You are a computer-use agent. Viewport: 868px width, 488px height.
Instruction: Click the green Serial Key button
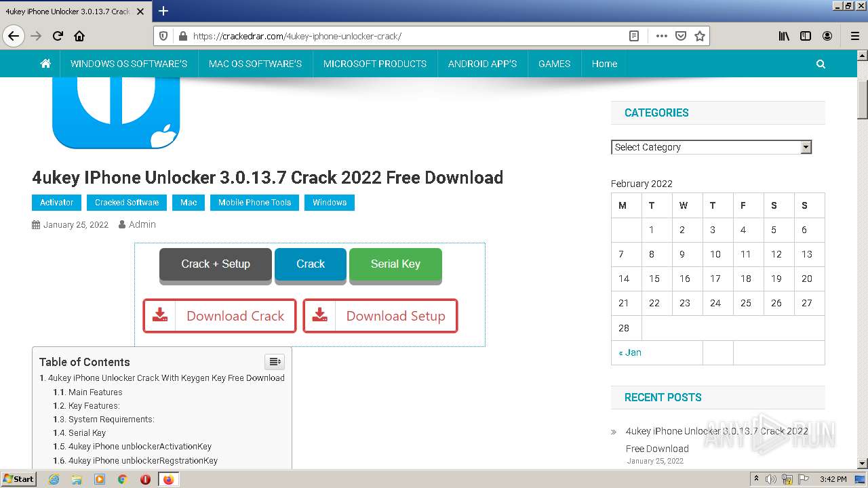coord(395,264)
